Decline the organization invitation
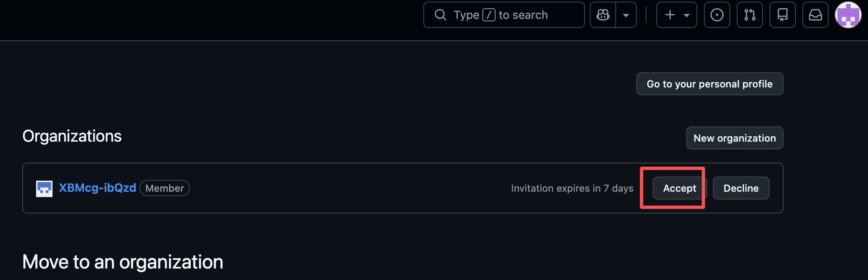The height and width of the screenshot is (280, 868). tap(741, 188)
